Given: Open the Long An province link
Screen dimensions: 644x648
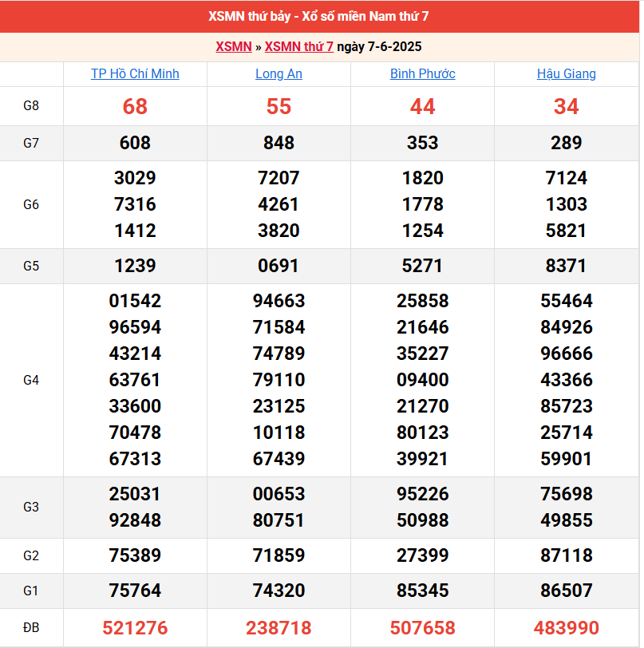Looking at the screenshot, I should coord(279,74).
